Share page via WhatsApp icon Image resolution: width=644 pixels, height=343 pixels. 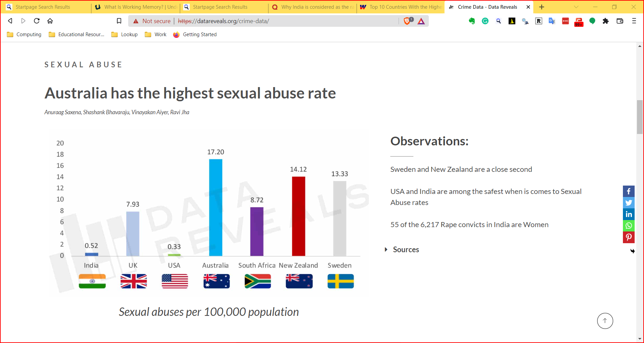coord(629,226)
